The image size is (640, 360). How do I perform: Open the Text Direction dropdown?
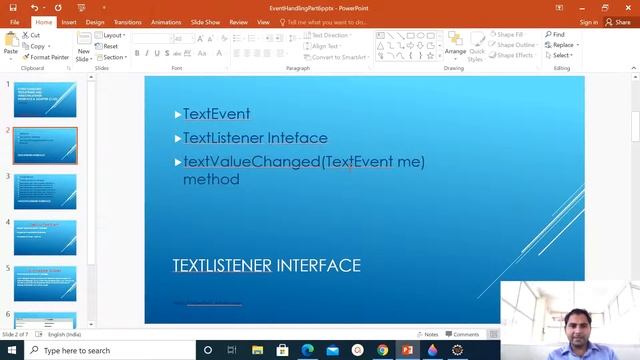(328, 35)
